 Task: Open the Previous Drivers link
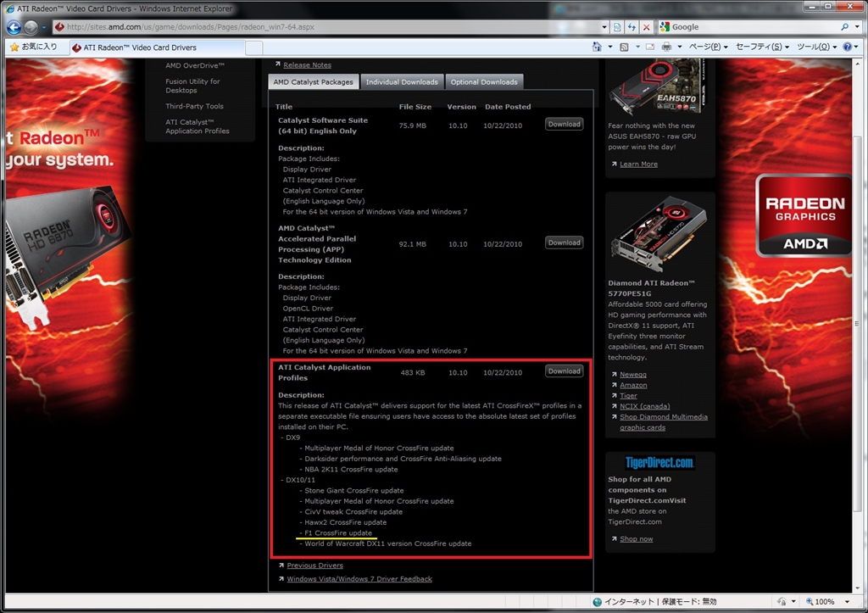(315, 566)
